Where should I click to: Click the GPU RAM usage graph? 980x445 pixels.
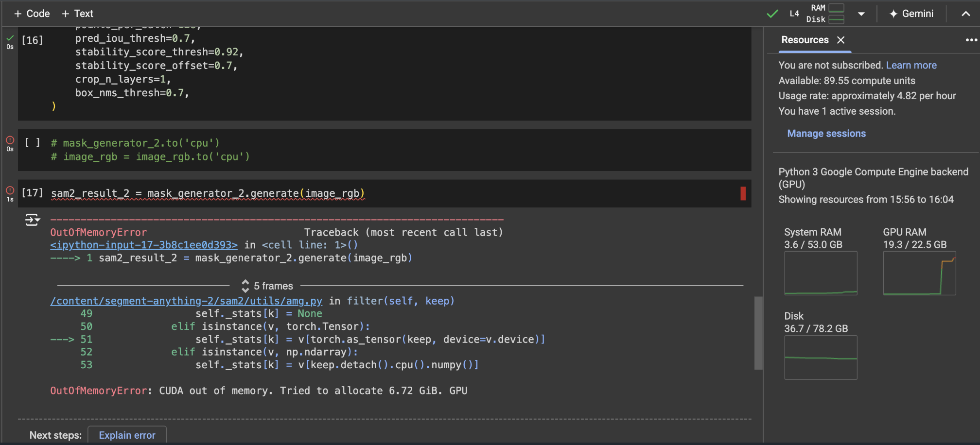tap(919, 273)
